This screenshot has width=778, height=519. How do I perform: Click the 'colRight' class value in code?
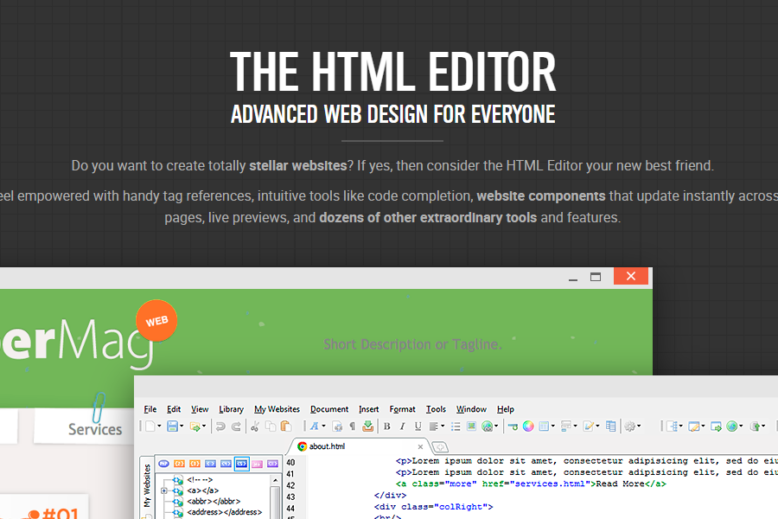pyautogui.click(x=461, y=507)
